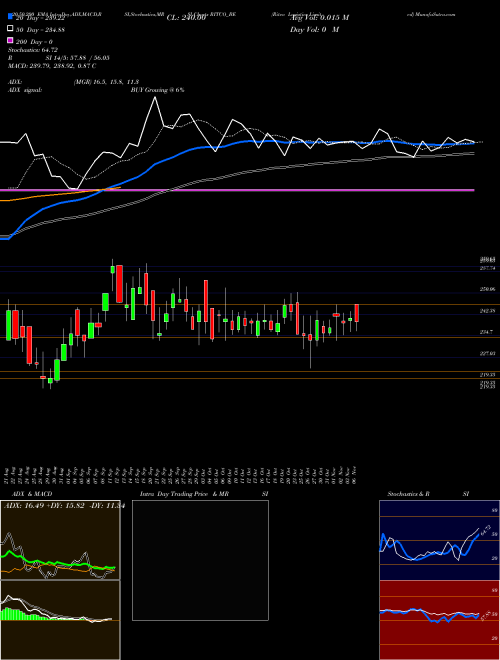Open the empty intraday trading price panel
Image resolution: width=500 pixels, height=660 pixels.
[200, 560]
